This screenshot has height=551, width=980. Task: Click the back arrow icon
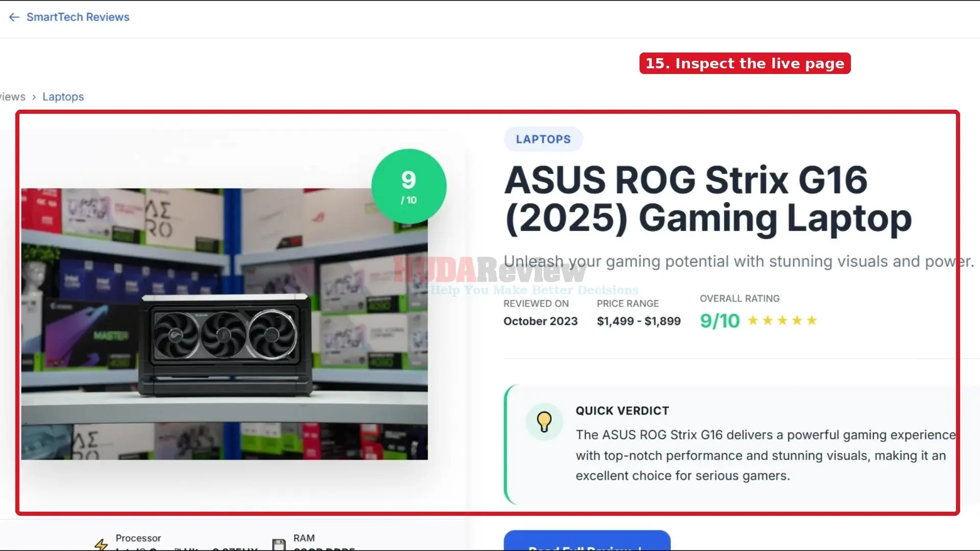[14, 17]
